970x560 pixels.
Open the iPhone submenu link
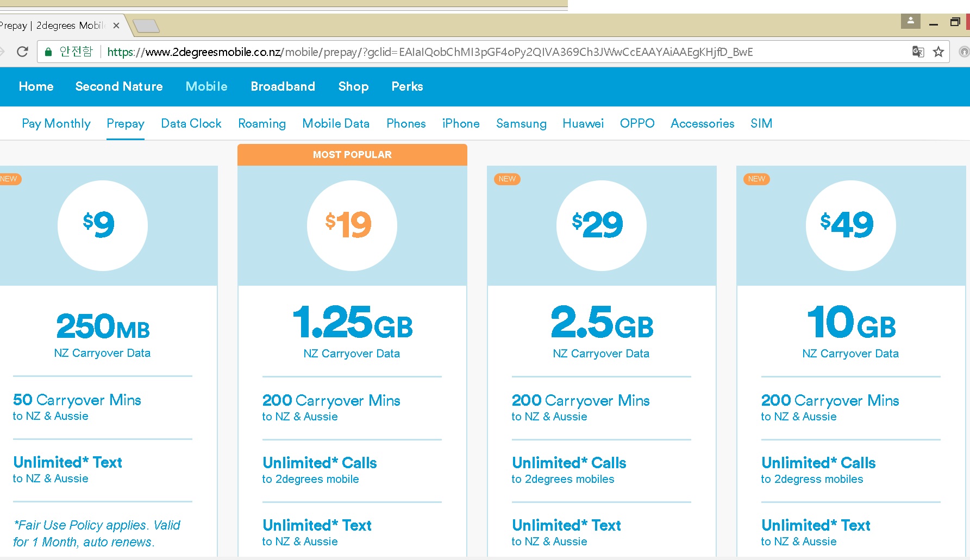coord(461,124)
